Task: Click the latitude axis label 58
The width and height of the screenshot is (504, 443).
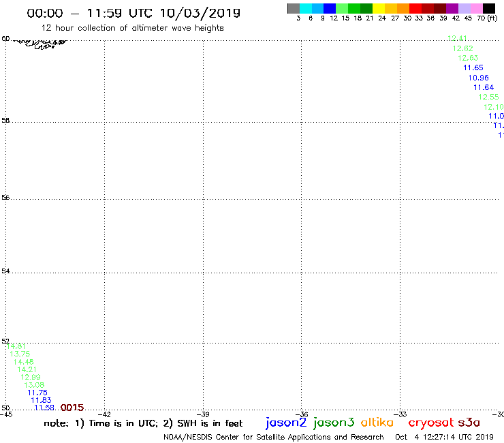Action: point(5,121)
